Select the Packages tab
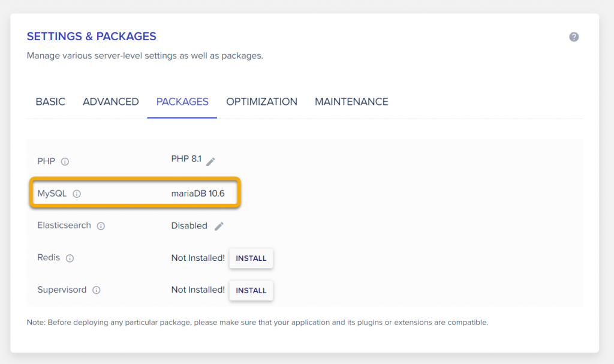This screenshot has height=364, width=614. tap(182, 102)
